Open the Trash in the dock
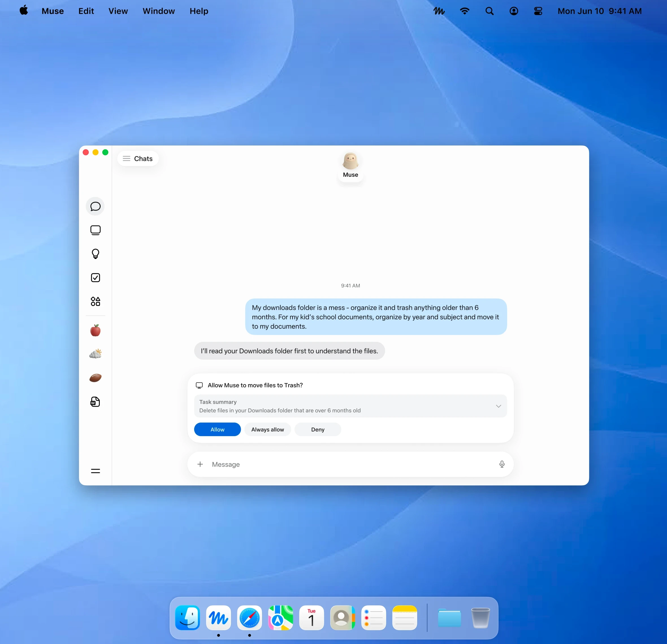The image size is (667, 644). [480, 617]
